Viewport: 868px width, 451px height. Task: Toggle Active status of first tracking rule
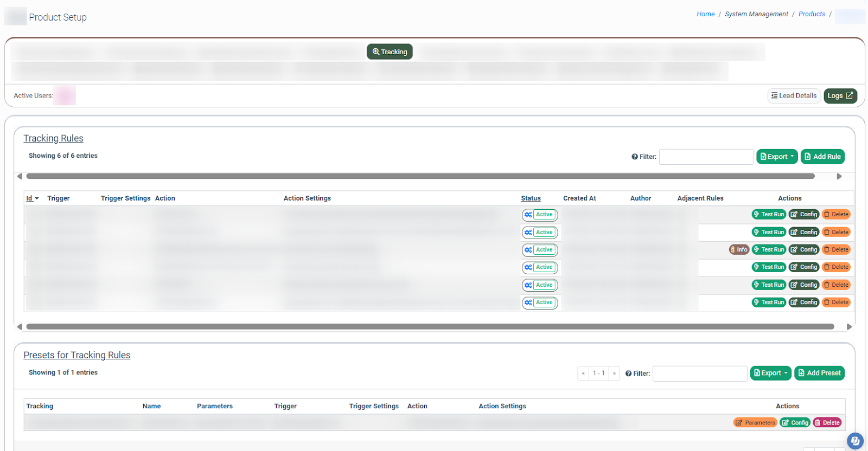540,215
